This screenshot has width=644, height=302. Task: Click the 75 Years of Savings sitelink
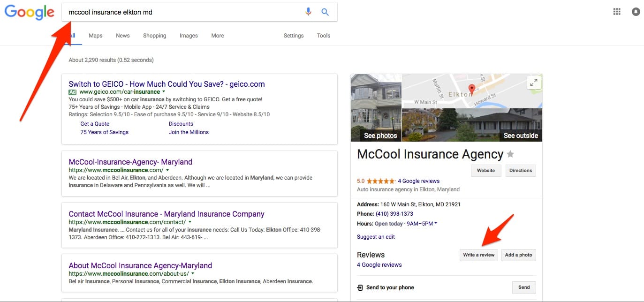click(x=105, y=132)
